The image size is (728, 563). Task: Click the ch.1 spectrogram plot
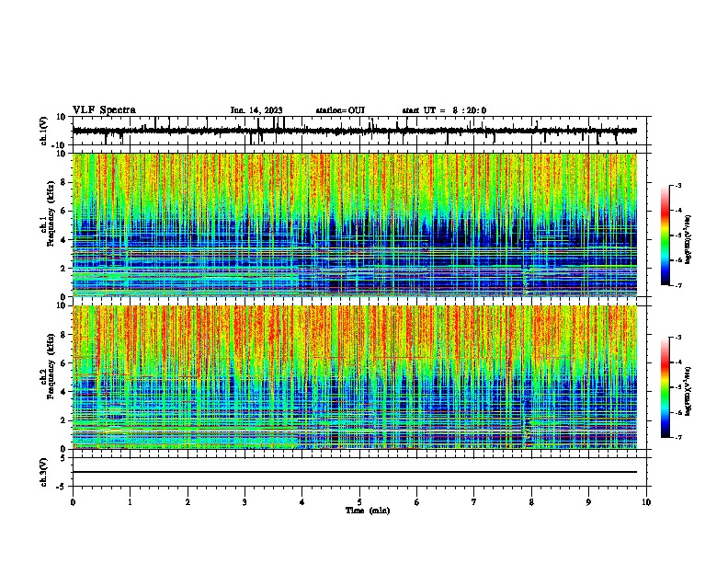[x=355, y=224]
